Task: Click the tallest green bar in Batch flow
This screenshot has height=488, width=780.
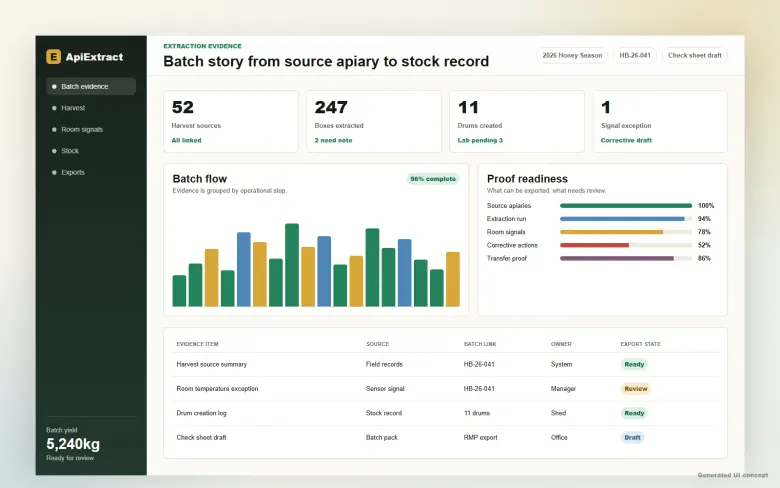Action: (x=292, y=265)
